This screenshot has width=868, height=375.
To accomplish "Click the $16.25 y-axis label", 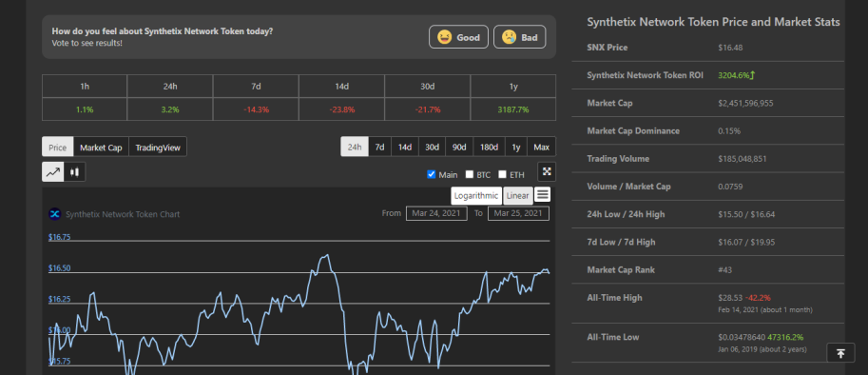I will (x=59, y=299).
